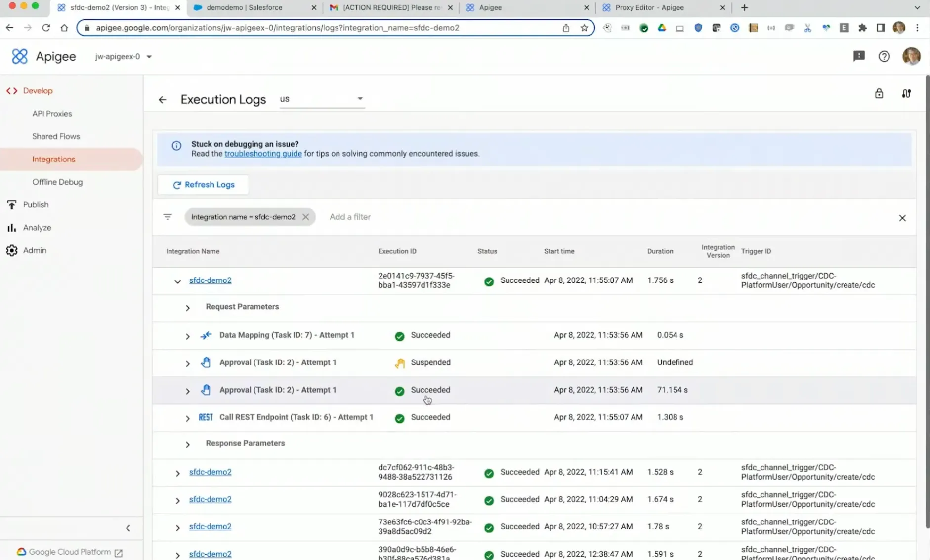Expand execution dc7cf062 row
Viewport: 930px width, 560px height.
(x=177, y=473)
